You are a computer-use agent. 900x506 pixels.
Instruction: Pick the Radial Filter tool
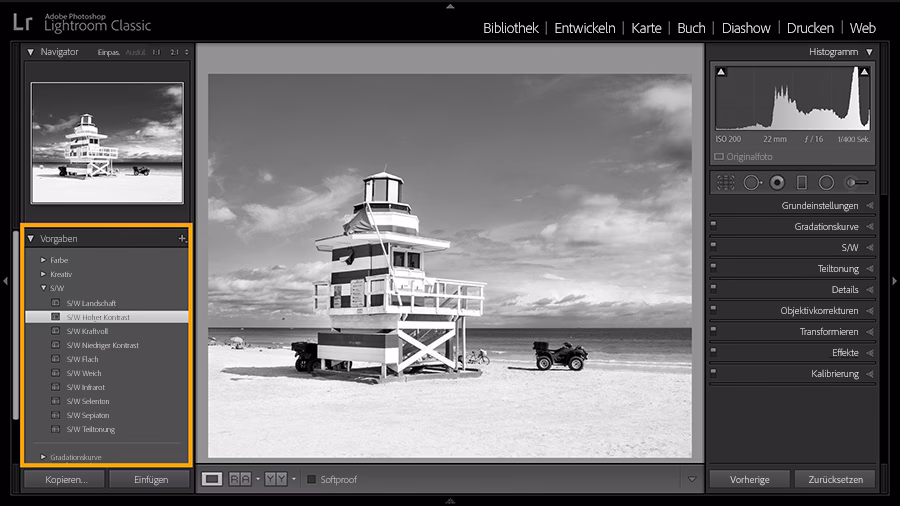click(x=826, y=182)
